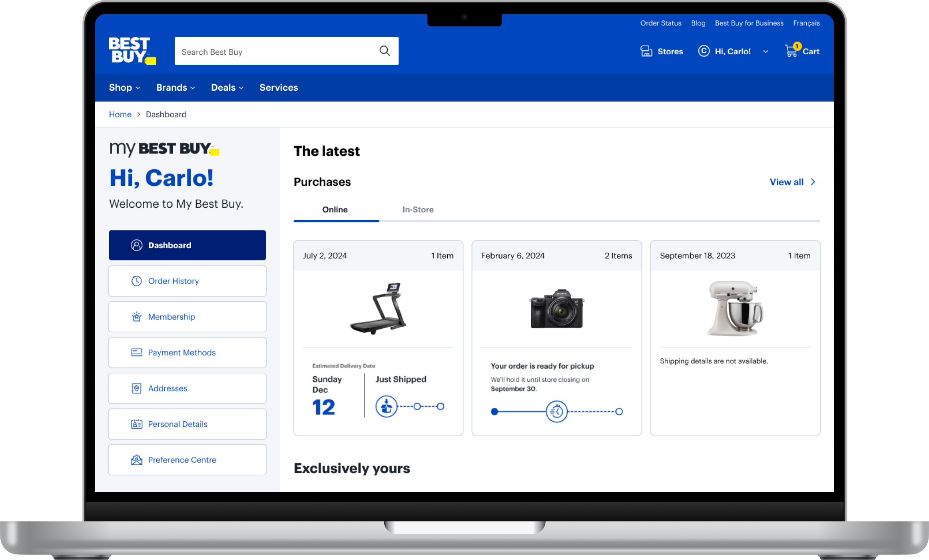Open Personal Details in sidebar

pyautogui.click(x=187, y=424)
